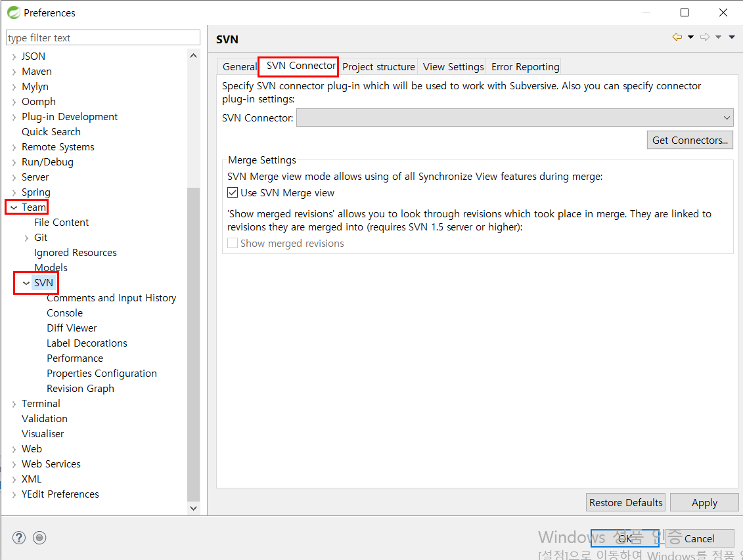743x560 pixels.
Task: Click the help question mark icon
Action: [x=19, y=538]
